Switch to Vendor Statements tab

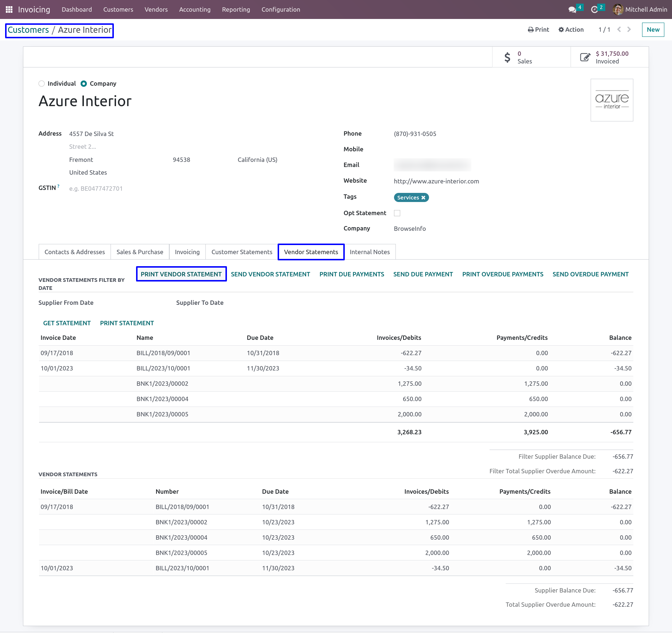click(311, 252)
